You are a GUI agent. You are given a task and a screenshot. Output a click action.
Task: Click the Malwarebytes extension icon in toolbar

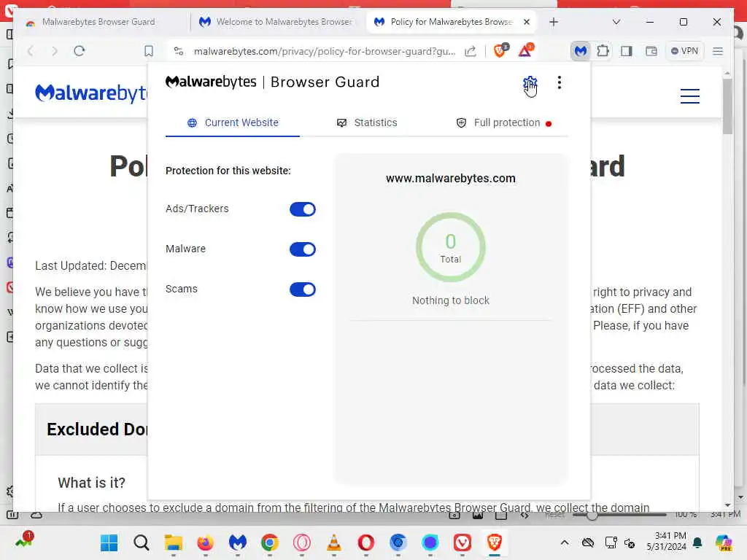click(x=580, y=51)
